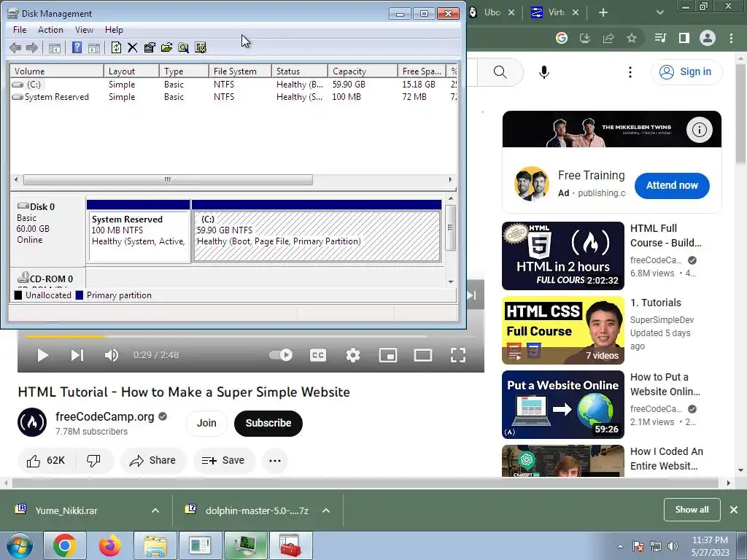The image size is (747, 560).
Task: Toggle Show/Hide Action Pane toolbar icon
Action: coord(94,47)
